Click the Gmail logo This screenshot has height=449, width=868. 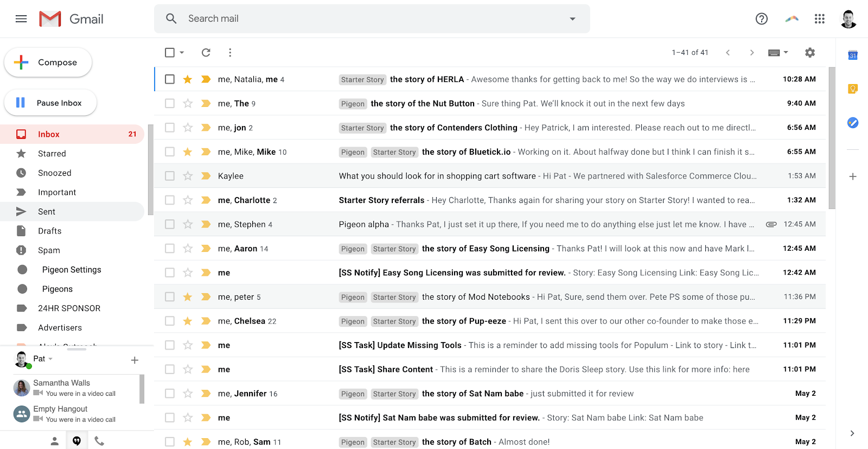pyautogui.click(x=71, y=19)
